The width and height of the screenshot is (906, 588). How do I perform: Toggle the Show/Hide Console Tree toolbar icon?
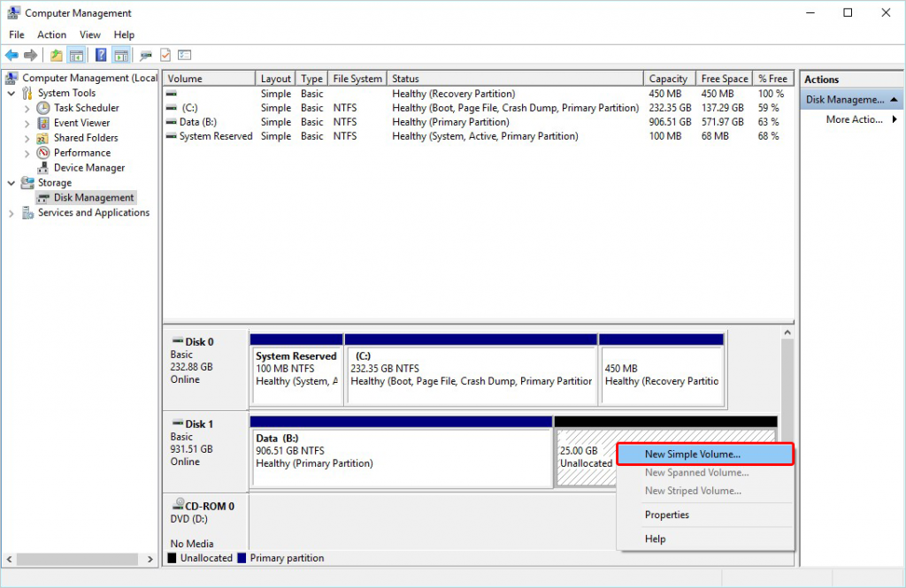[76, 55]
